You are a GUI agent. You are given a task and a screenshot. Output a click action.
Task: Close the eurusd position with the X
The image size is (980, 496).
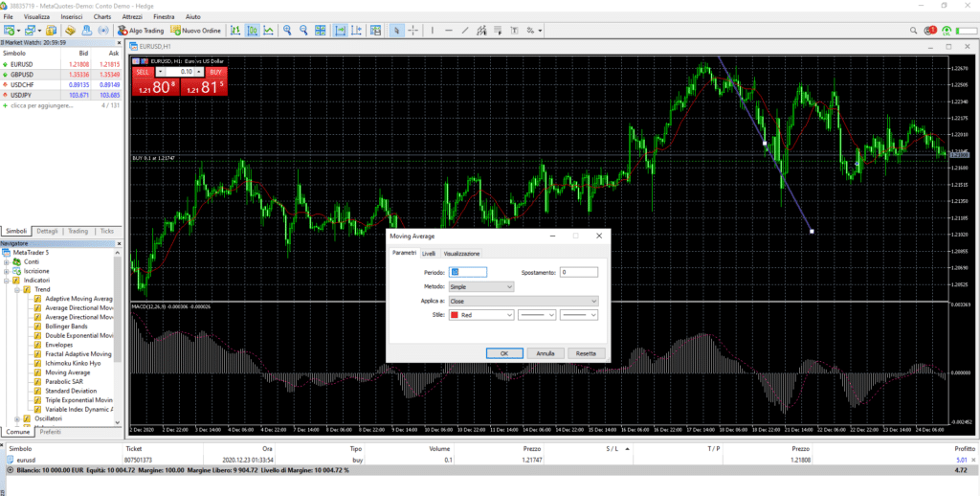coord(972,460)
